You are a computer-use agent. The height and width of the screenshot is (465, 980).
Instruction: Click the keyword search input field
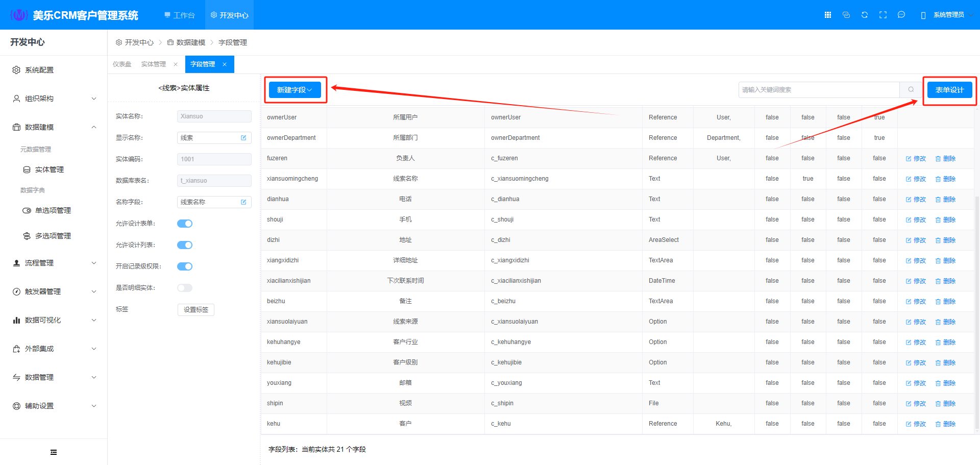pyautogui.click(x=819, y=90)
